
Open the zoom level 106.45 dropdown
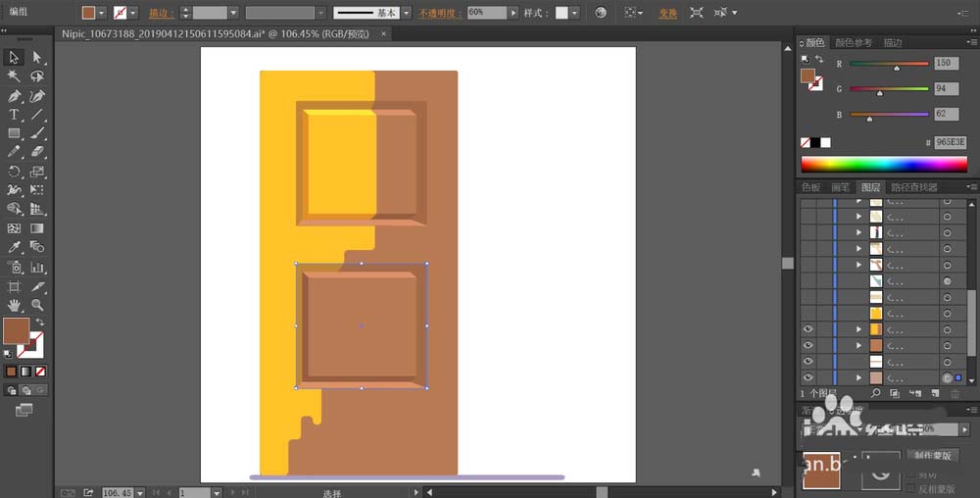tap(139, 493)
